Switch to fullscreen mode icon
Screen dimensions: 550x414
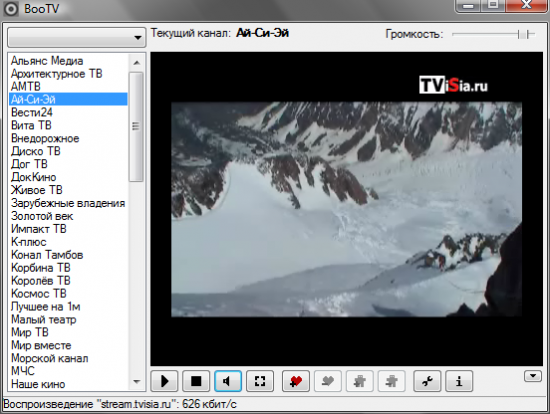[x=260, y=381]
